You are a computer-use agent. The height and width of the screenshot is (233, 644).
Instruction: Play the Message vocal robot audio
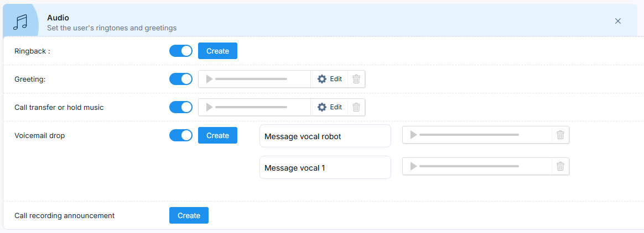[x=413, y=135]
